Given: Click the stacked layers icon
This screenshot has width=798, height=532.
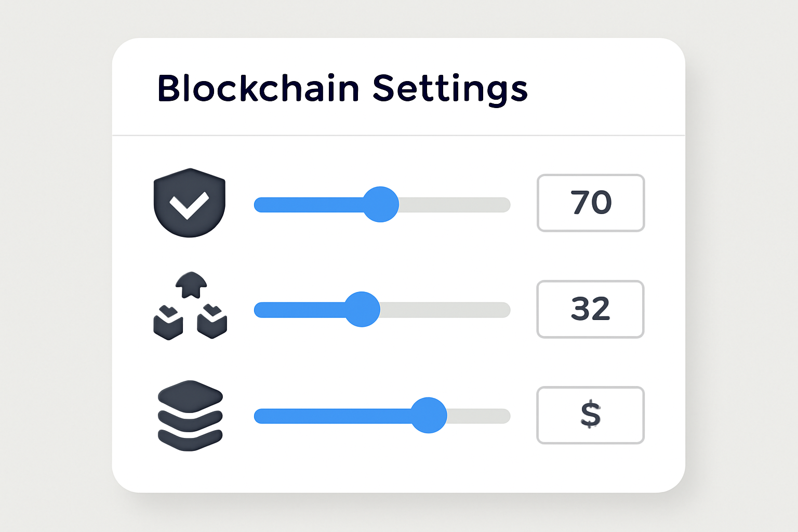Looking at the screenshot, I should pyautogui.click(x=190, y=415).
